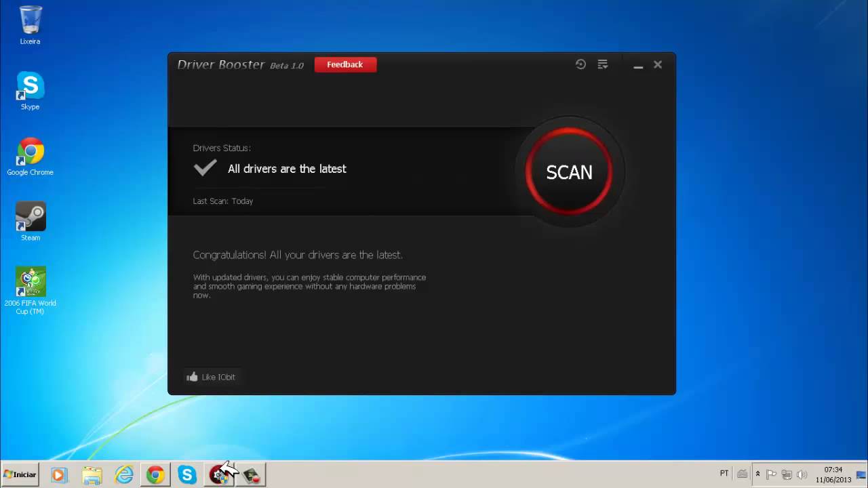Open the scan history clock icon
Viewport: 868px width, 488px height.
point(580,64)
